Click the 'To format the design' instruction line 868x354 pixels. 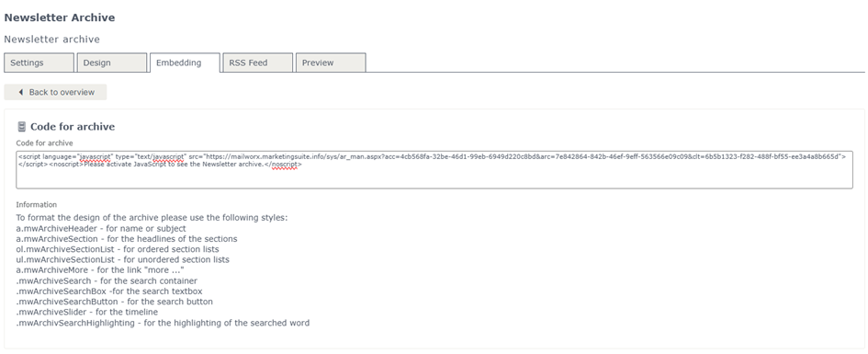coord(152,218)
